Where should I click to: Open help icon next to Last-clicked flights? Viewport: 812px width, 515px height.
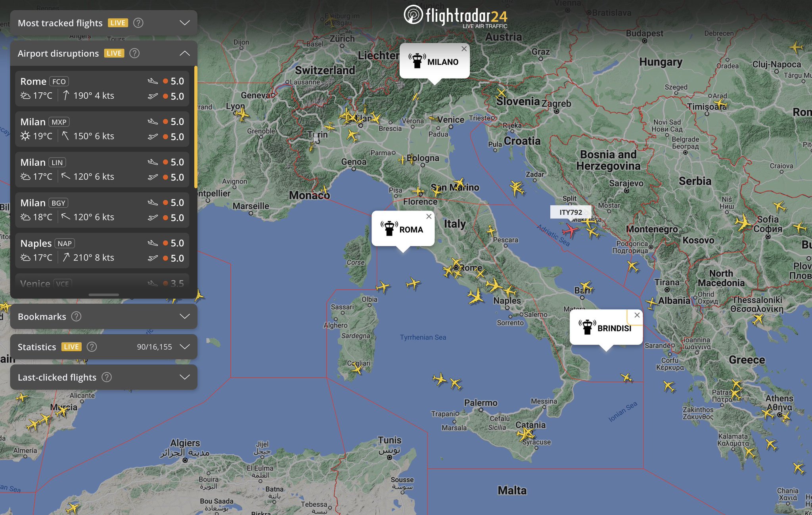[x=107, y=377]
